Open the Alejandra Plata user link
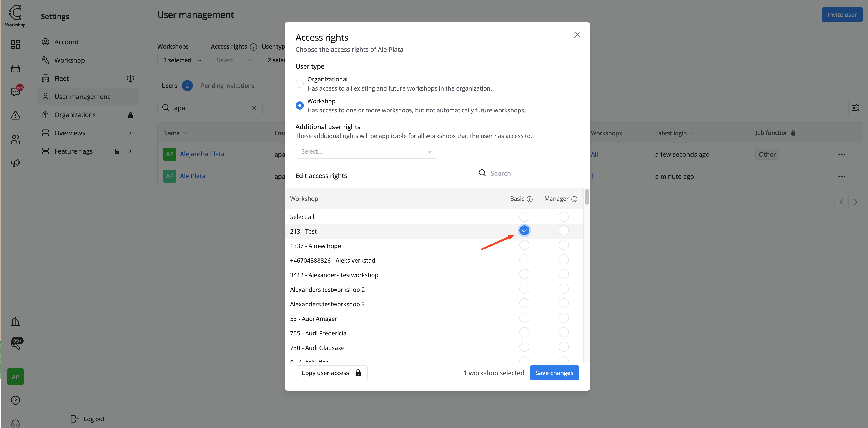Screen dimensions: 868x428 point(202,154)
